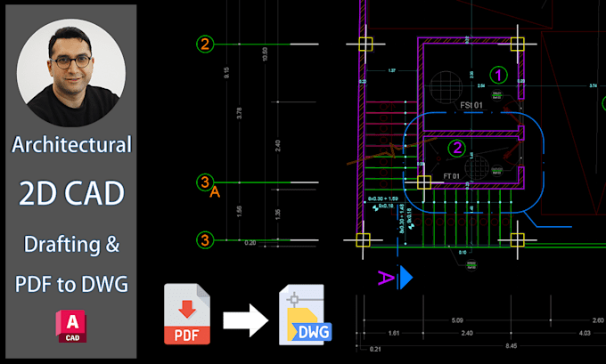Click the DWG file icon

[305, 314]
